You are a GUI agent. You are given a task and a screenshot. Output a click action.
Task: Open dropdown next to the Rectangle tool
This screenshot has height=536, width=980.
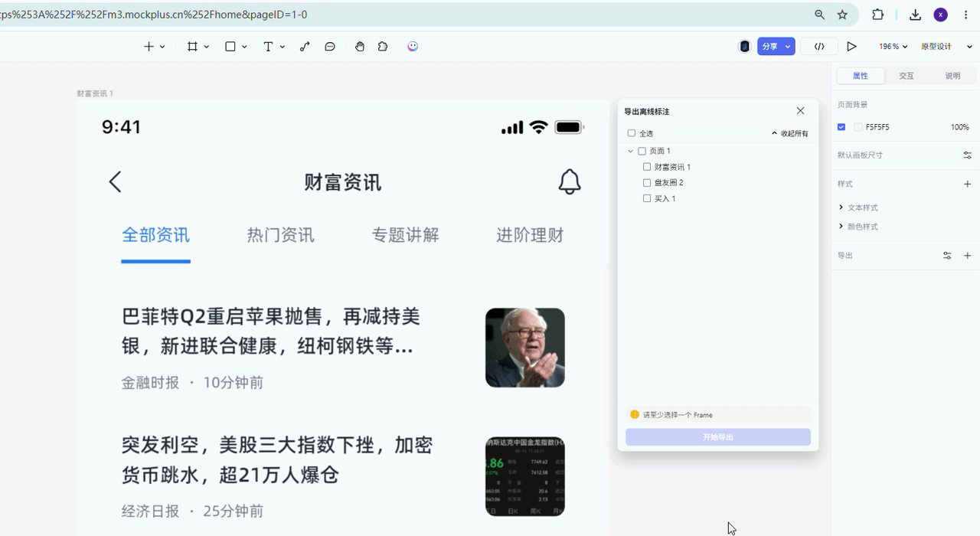(244, 47)
